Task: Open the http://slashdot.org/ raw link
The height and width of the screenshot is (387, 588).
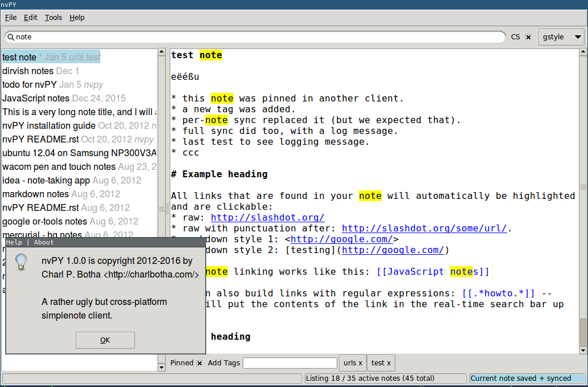Action: tap(267, 218)
